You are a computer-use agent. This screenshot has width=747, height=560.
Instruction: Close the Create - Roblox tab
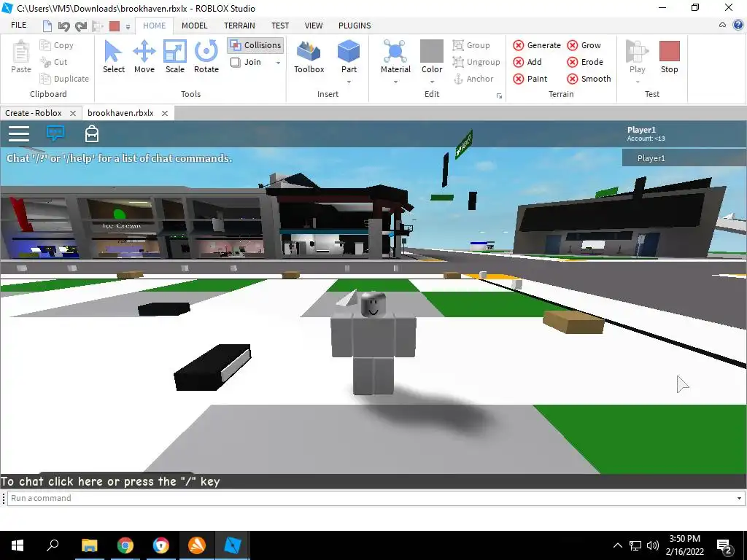click(x=73, y=113)
